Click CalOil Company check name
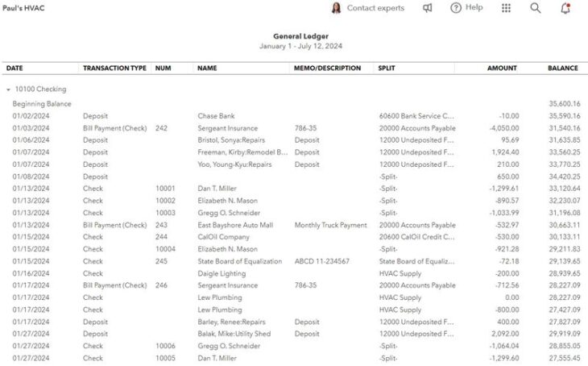The image size is (588, 366). click(223, 237)
